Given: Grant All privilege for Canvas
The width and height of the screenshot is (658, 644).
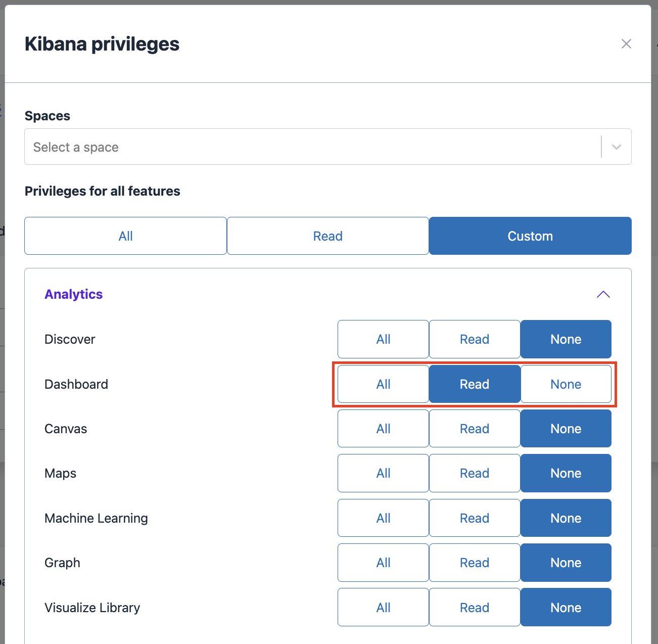Looking at the screenshot, I should [x=383, y=429].
